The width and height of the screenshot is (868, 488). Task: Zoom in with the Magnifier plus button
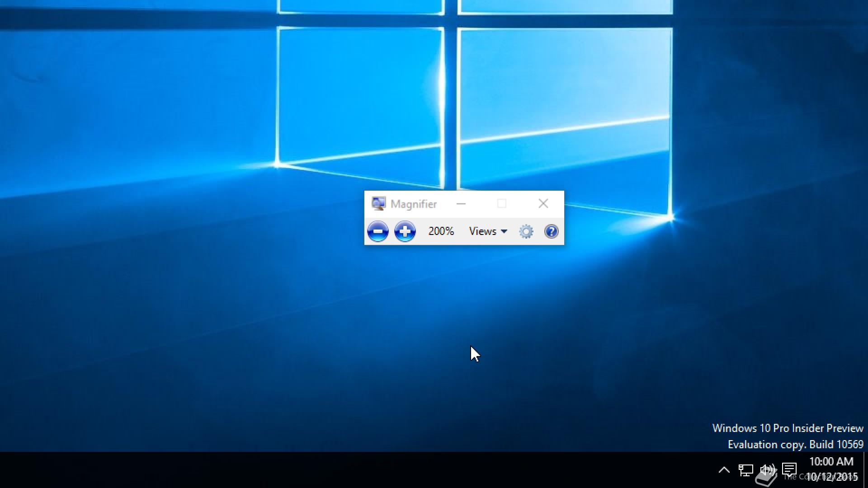coord(405,231)
